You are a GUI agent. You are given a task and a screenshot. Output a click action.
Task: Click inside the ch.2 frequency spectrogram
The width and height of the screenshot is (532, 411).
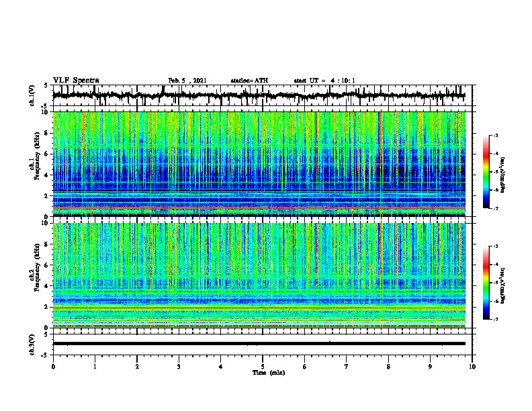coord(259,275)
